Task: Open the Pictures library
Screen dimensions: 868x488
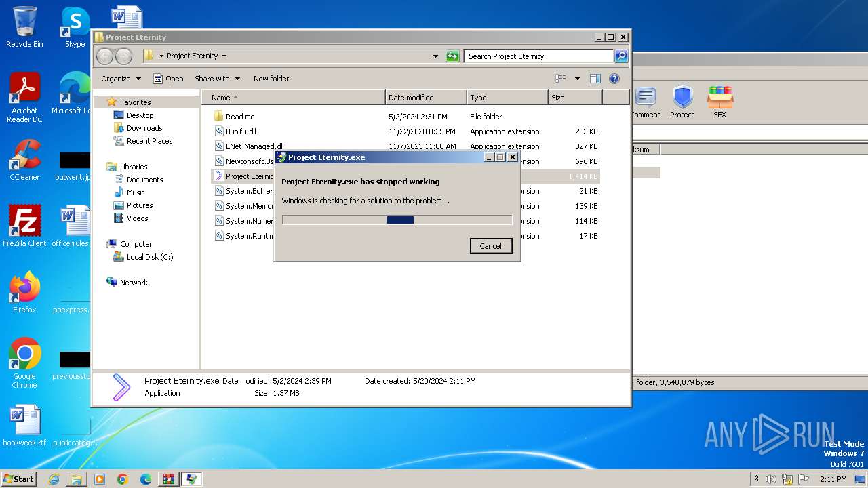Action: pyautogui.click(x=139, y=205)
